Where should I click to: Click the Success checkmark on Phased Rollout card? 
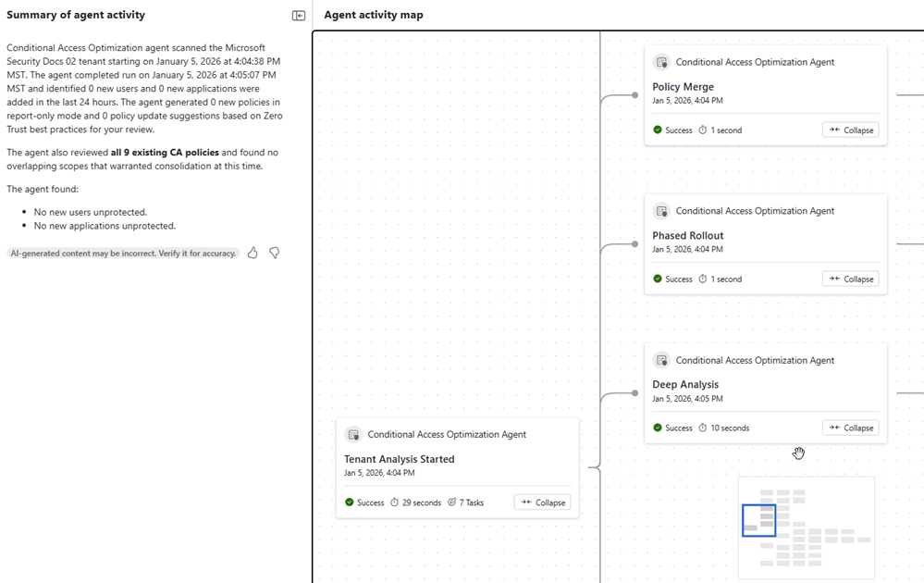point(657,279)
